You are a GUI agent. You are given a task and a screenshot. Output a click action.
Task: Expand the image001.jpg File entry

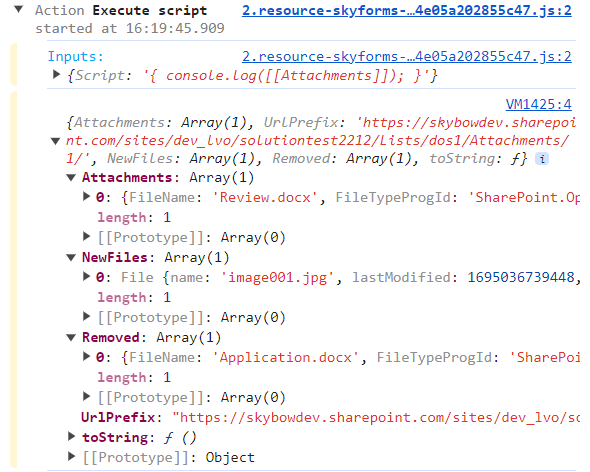[x=87, y=276]
